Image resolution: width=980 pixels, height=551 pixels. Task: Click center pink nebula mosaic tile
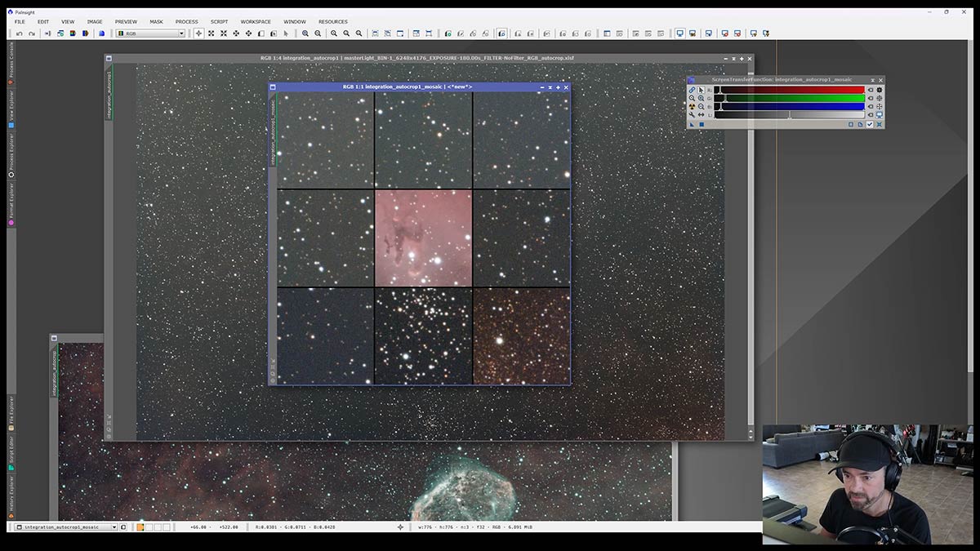424,238
